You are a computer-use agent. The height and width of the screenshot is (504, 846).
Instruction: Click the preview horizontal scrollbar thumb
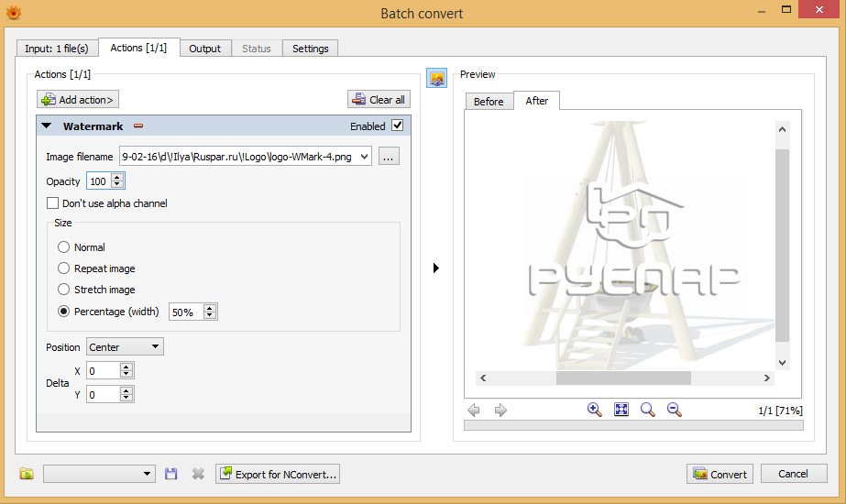(623, 378)
